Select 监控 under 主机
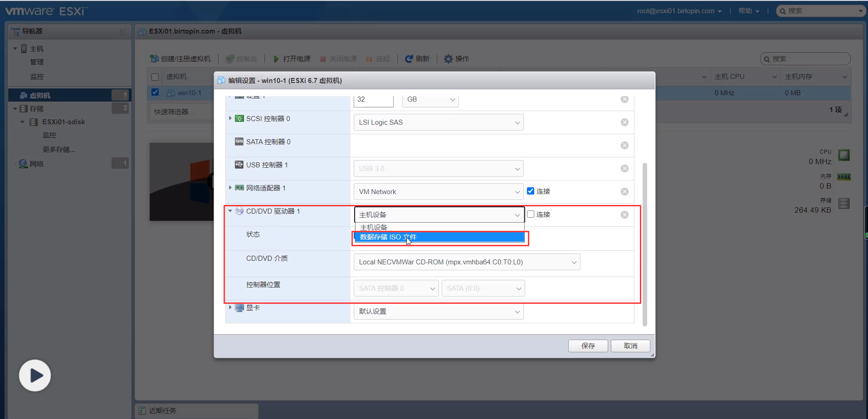This screenshot has height=419, width=868. click(37, 76)
